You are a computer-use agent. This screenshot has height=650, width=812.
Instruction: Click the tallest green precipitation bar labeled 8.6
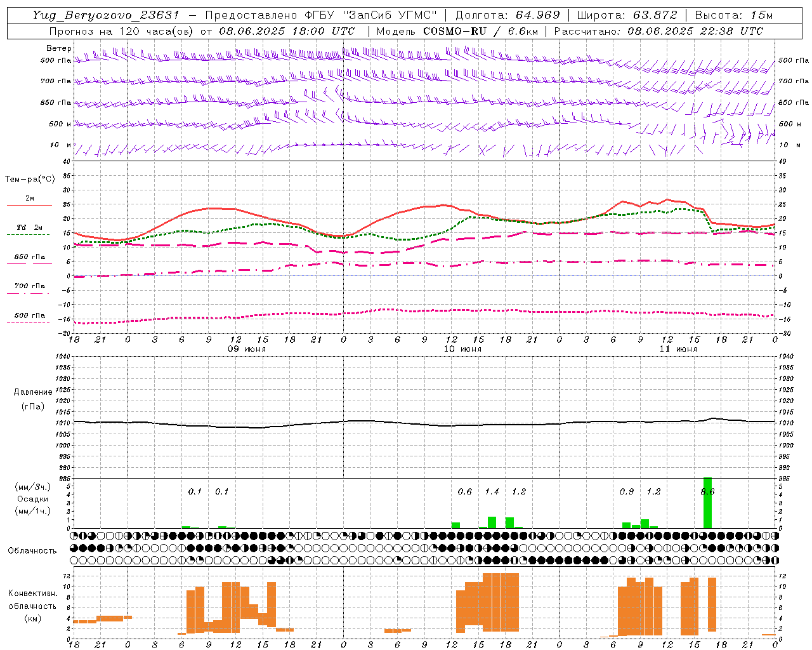708,503
